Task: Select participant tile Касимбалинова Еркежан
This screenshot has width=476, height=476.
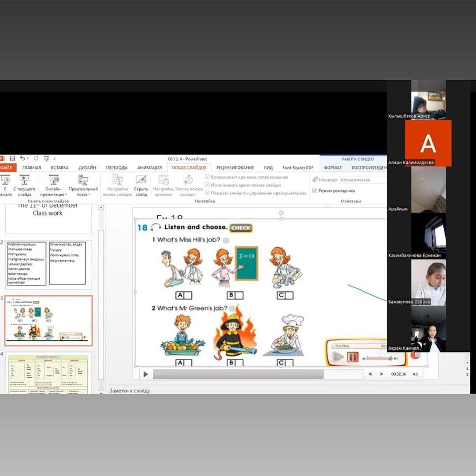Action: point(428,236)
